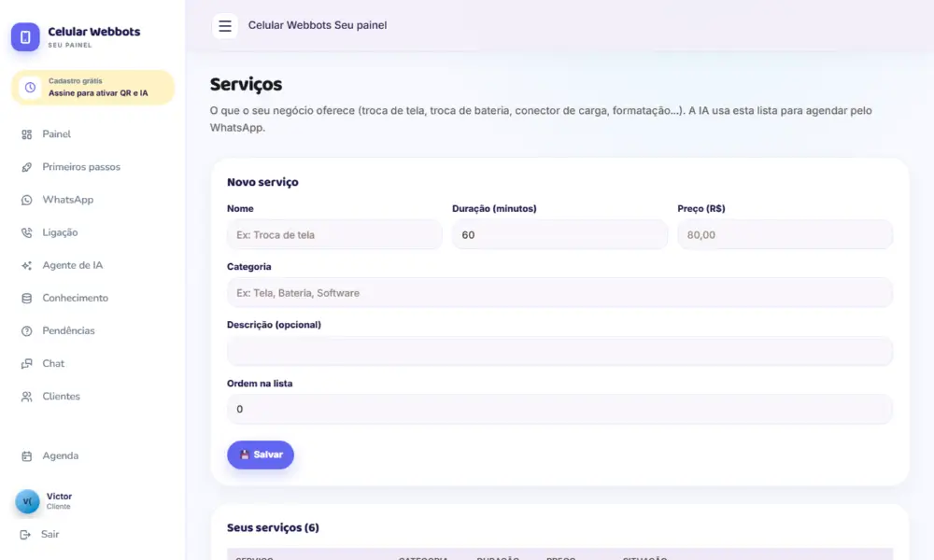The height and width of the screenshot is (560, 934).
Task: Click the Pendências question mark icon
Action: pyautogui.click(x=27, y=331)
